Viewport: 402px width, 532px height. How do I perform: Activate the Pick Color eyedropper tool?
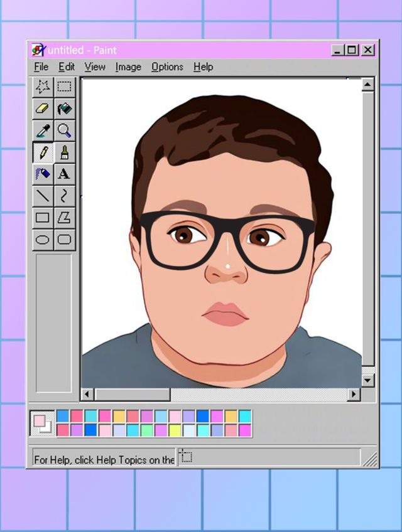pos(43,130)
